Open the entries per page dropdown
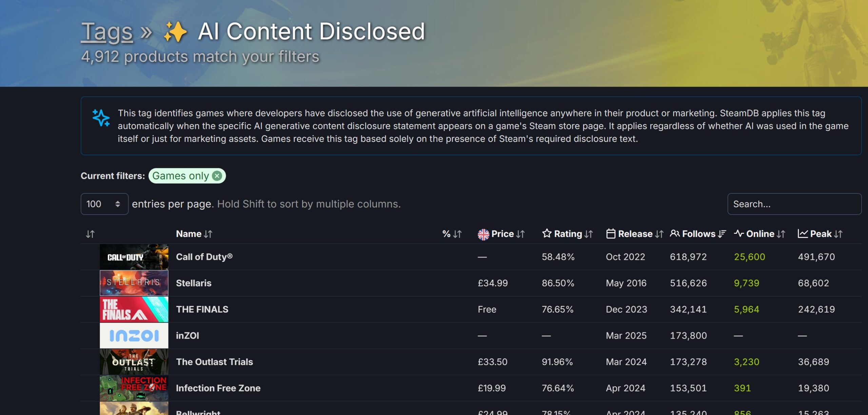Viewport: 868px width, 415px height. point(104,204)
